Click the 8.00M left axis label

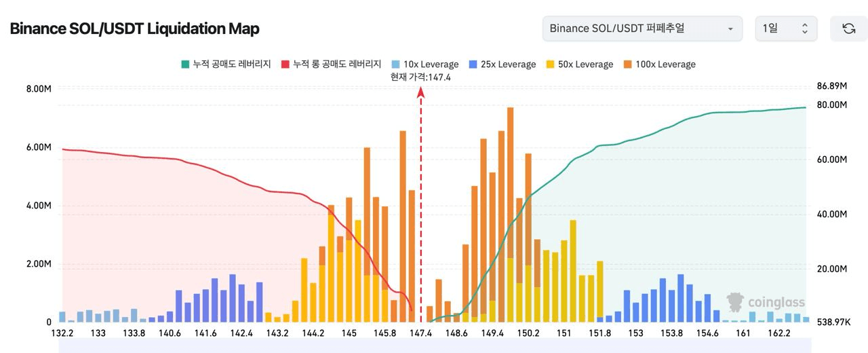click(39, 89)
